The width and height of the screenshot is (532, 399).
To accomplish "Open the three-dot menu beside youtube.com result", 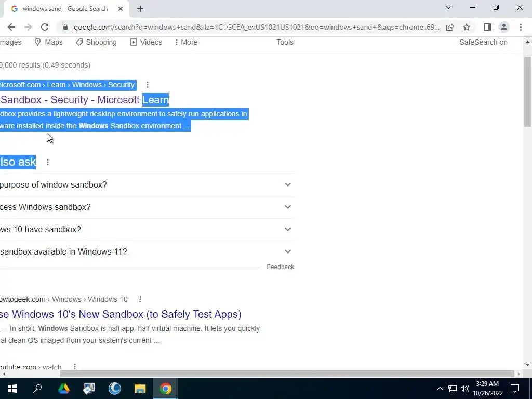I will tap(75, 367).
